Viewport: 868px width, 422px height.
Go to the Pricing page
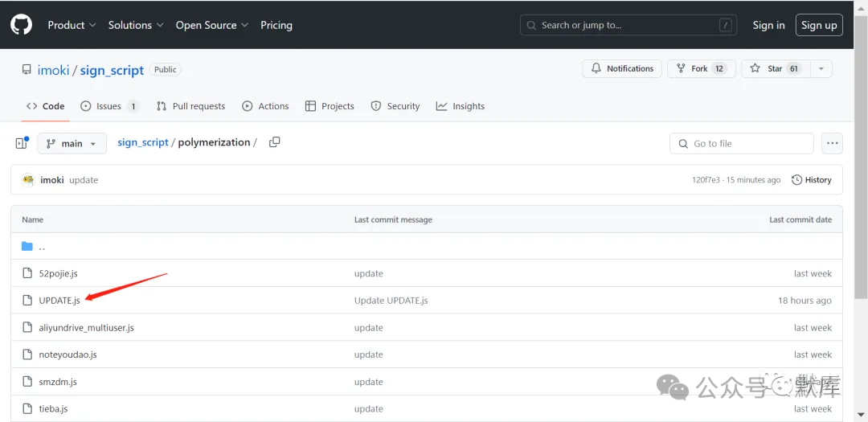pyautogui.click(x=276, y=25)
